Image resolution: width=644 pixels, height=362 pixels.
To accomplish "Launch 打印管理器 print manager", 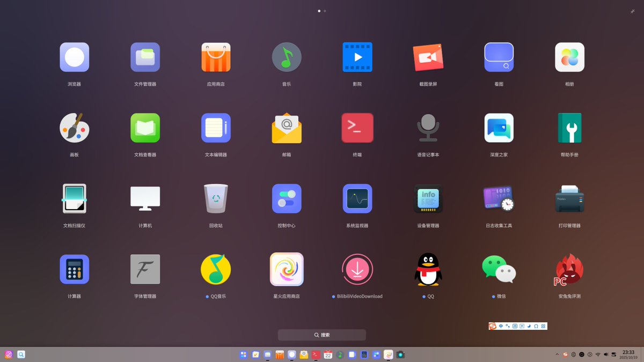I will (569, 198).
